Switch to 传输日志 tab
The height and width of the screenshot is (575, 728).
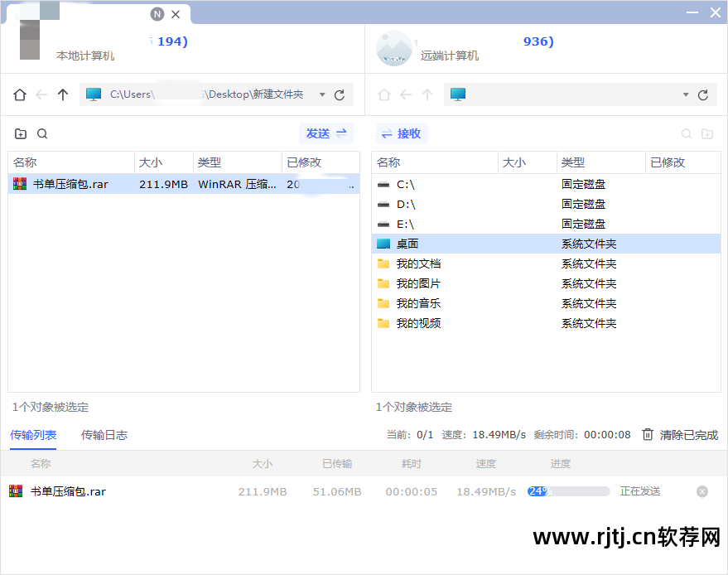click(104, 435)
